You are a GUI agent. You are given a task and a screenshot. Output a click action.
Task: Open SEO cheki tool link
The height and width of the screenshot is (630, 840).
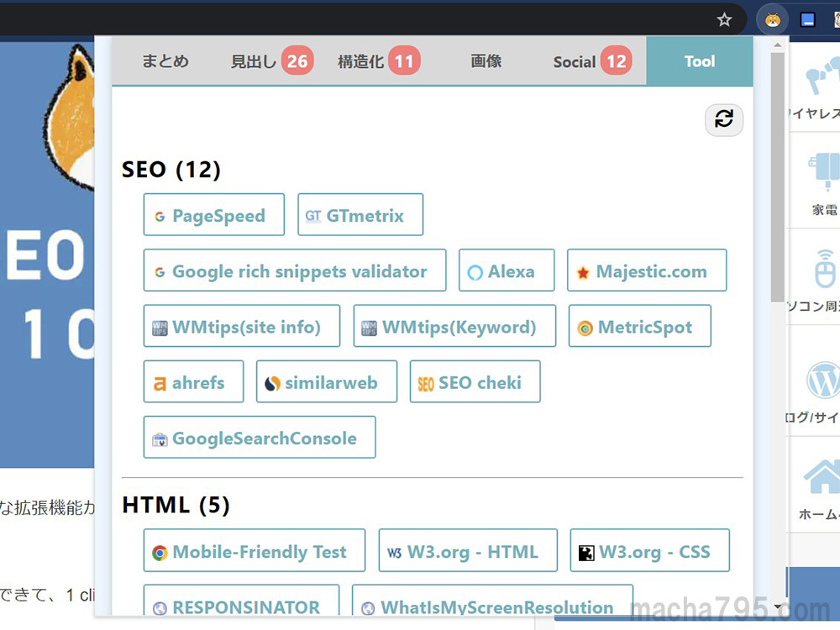[475, 382]
